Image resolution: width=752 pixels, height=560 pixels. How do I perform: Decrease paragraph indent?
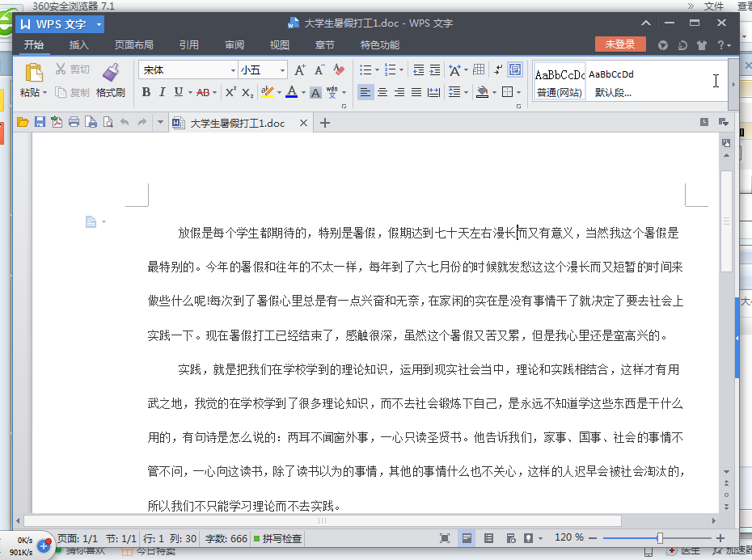click(x=418, y=70)
